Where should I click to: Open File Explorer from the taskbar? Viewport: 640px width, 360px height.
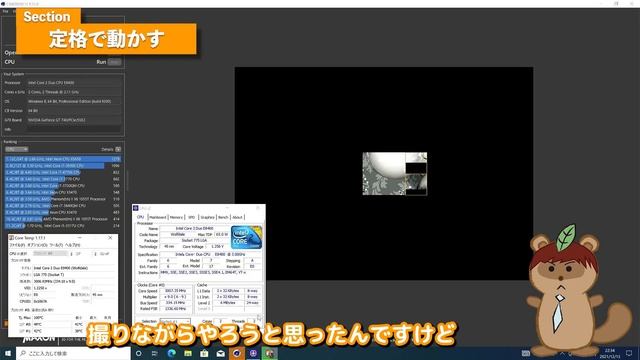click(x=188, y=353)
